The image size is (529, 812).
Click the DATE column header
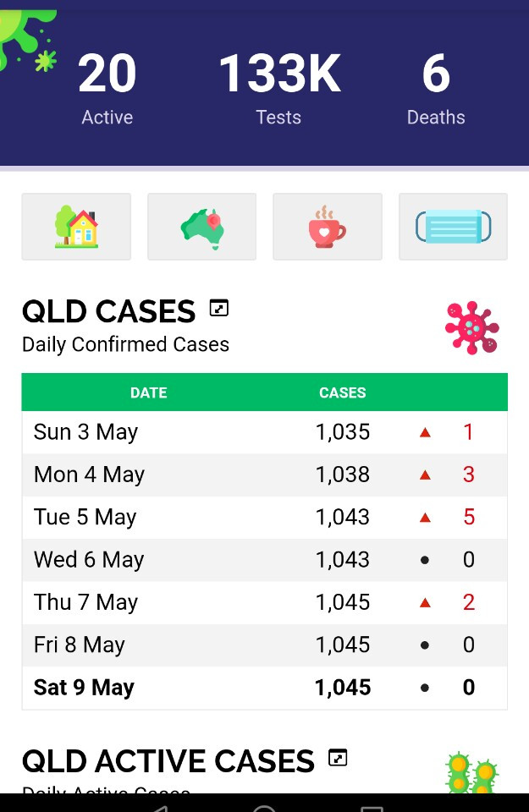point(148,392)
